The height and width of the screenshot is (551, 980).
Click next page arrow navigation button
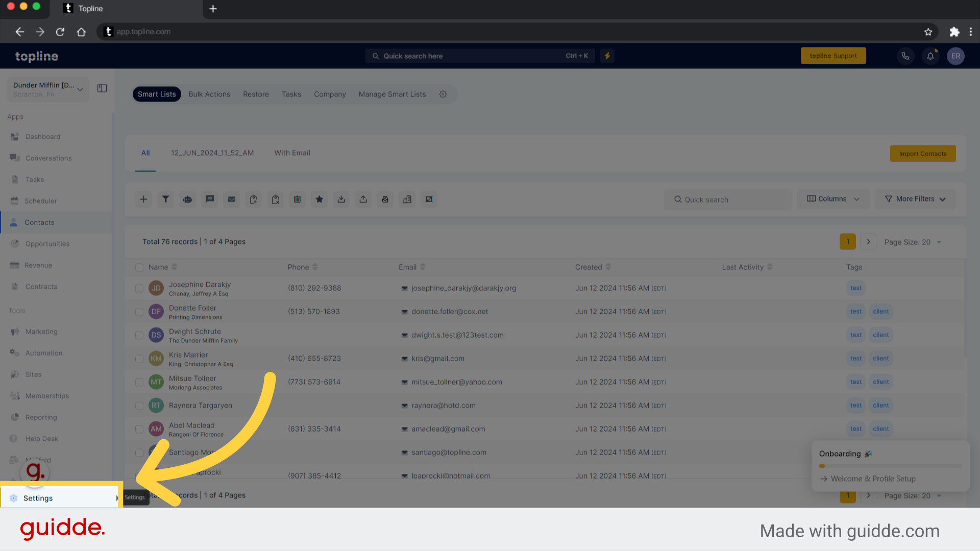(868, 241)
